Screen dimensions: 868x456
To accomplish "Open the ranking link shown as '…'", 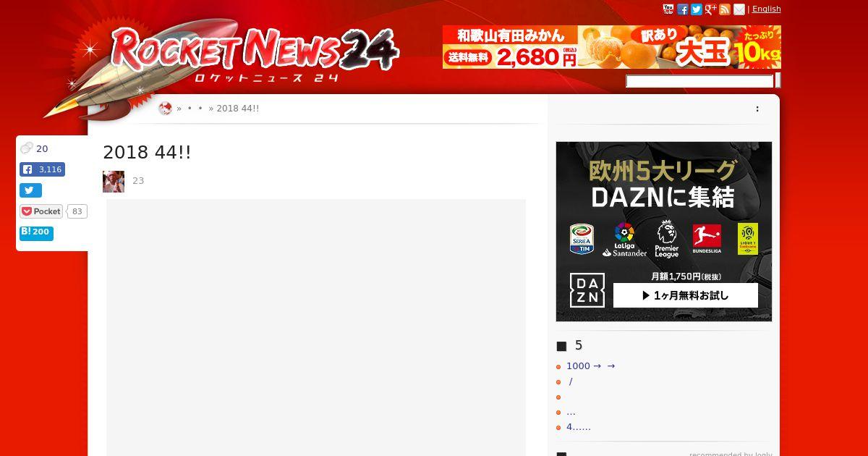I will tap(571, 412).
